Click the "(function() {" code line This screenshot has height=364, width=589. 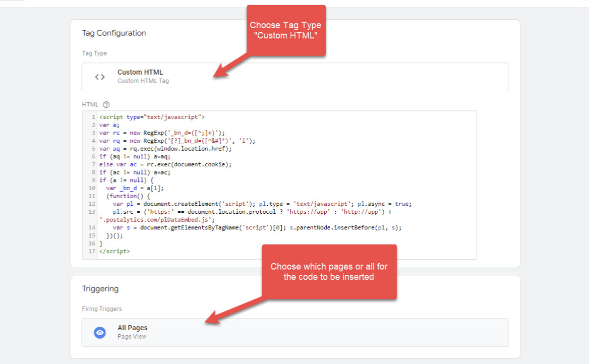128,196
